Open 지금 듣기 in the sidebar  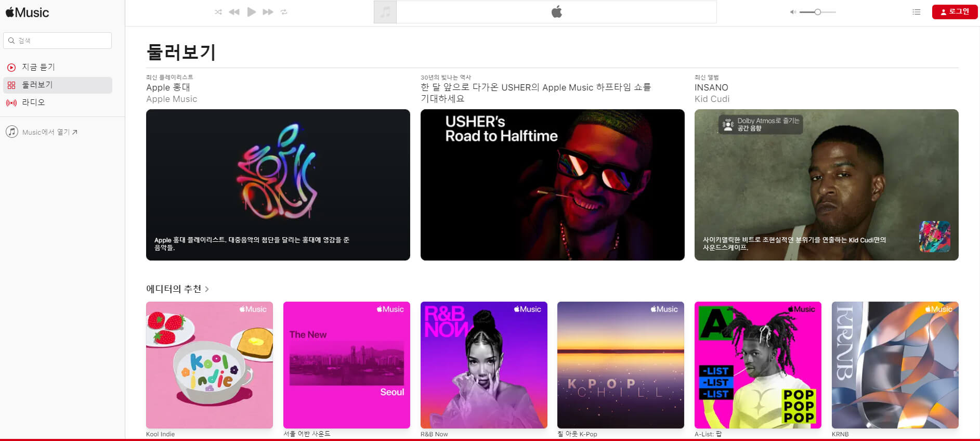(x=58, y=68)
